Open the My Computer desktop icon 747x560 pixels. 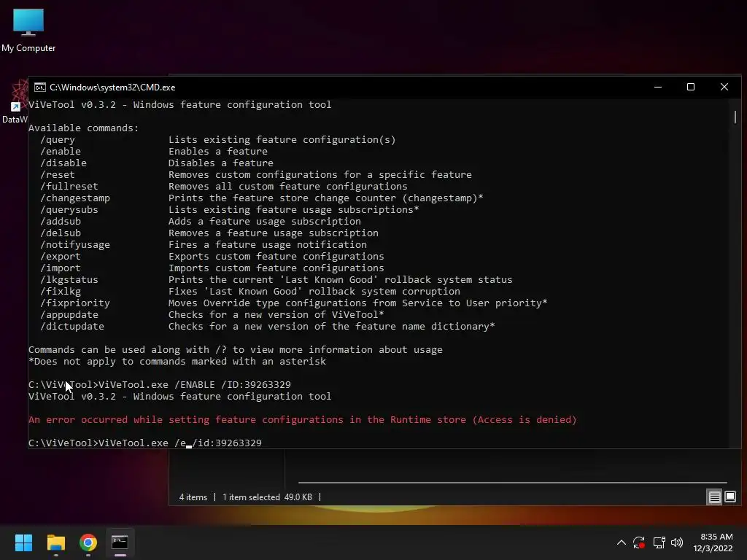28,29
